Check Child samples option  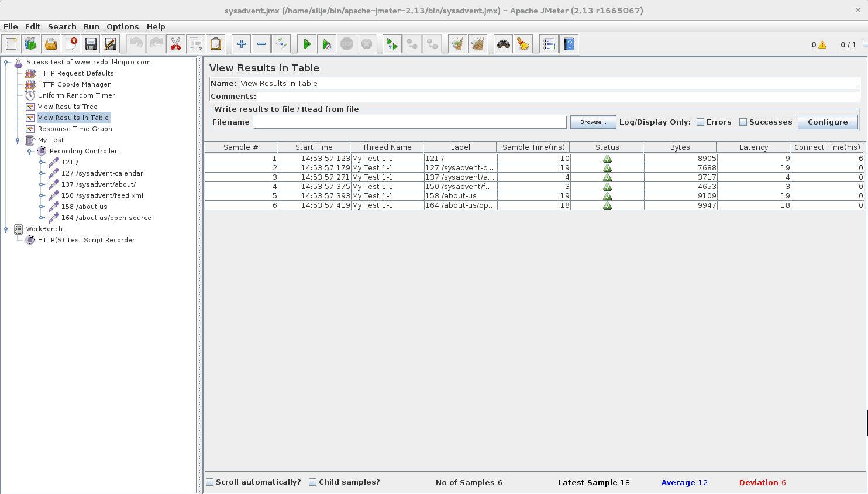313,482
